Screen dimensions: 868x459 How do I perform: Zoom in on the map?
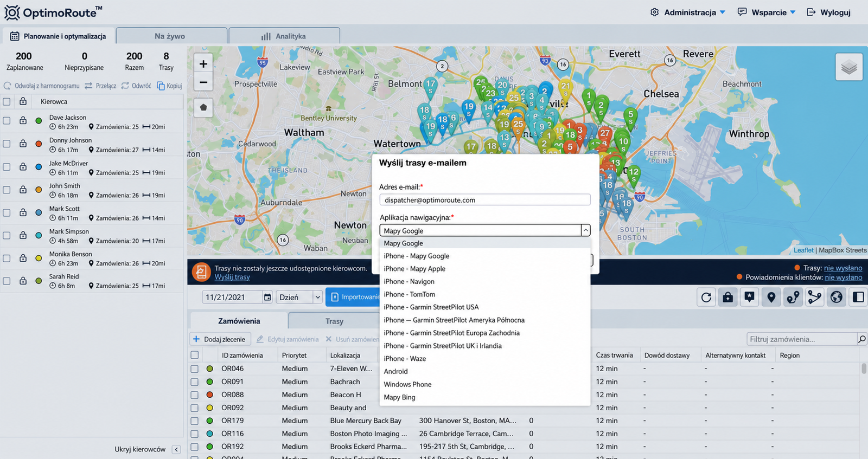[x=203, y=64]
